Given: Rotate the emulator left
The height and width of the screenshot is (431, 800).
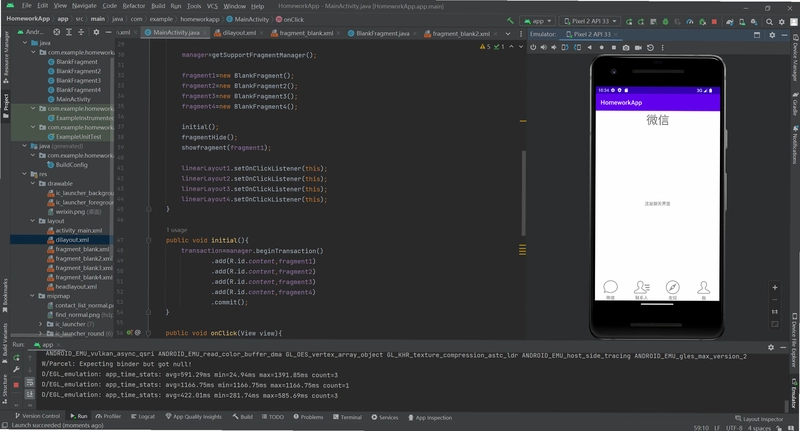Looking at the screenshot, I should click(x=565, y=47).
